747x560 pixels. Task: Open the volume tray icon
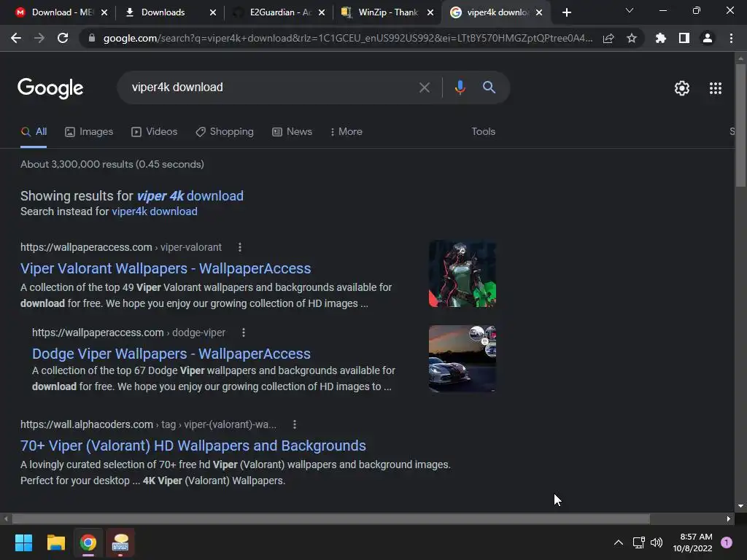(x=657, y=542)
